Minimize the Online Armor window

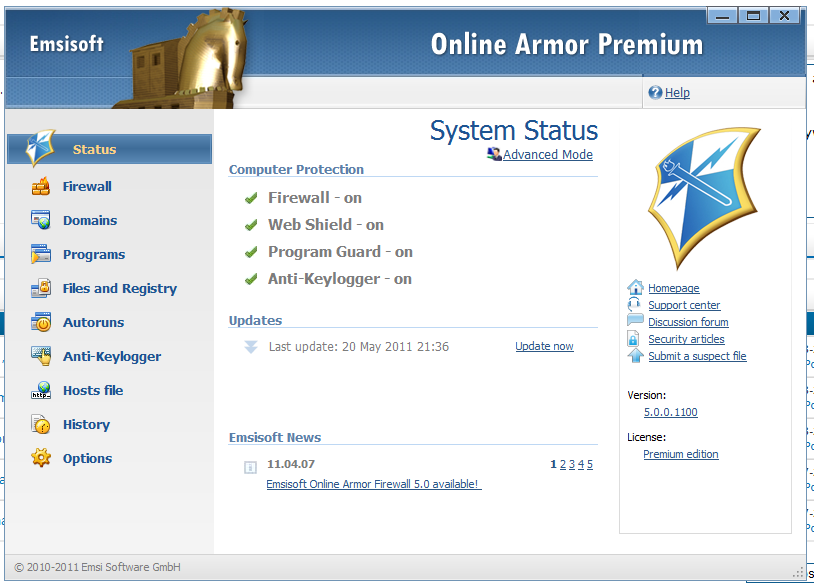pyautogui.click(x=722, y=16)
